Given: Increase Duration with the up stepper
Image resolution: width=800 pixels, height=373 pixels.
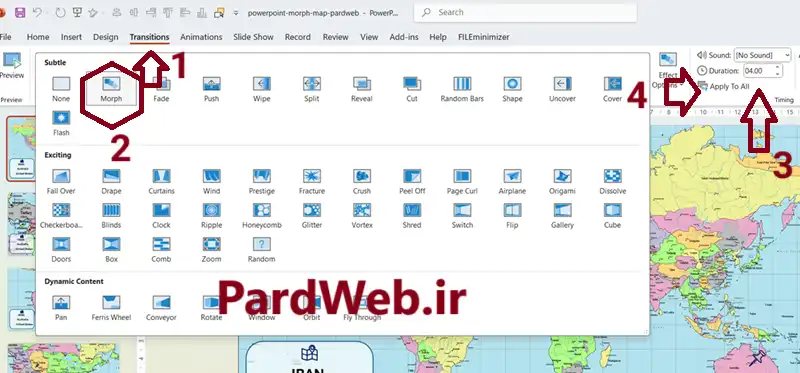Looking at the screenshot, I should pyautogui.click(x=778, y=67).
